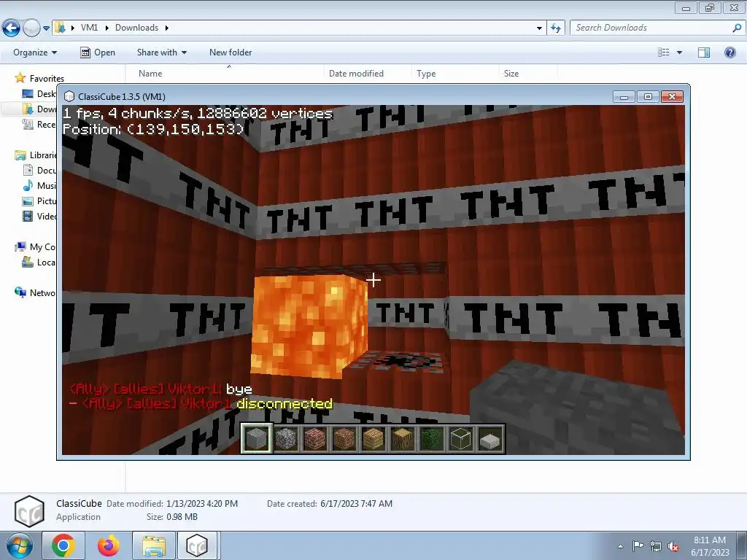Viewport: 747px width, 560px height.
Task: Click the Explorer forward navigation button
Action: tap(31, 28)
